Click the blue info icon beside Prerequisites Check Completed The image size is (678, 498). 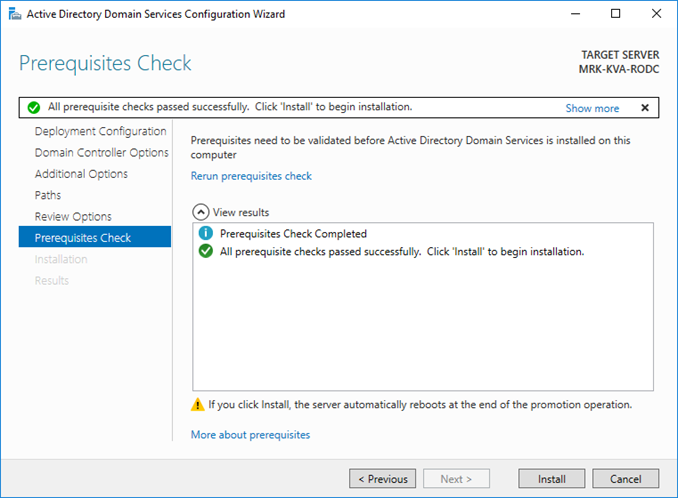[206, 233]
